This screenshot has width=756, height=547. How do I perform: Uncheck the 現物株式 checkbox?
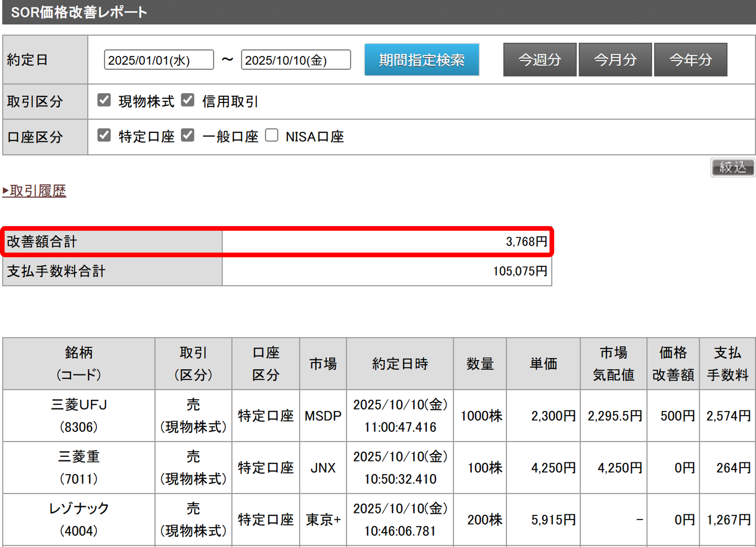pyautogui.click(x=104, y=100)
